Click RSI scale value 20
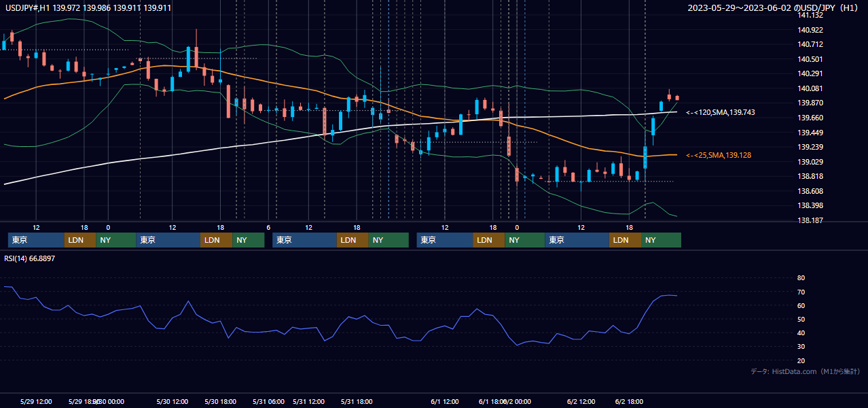 pyautogui.click(x=801, y=360)
